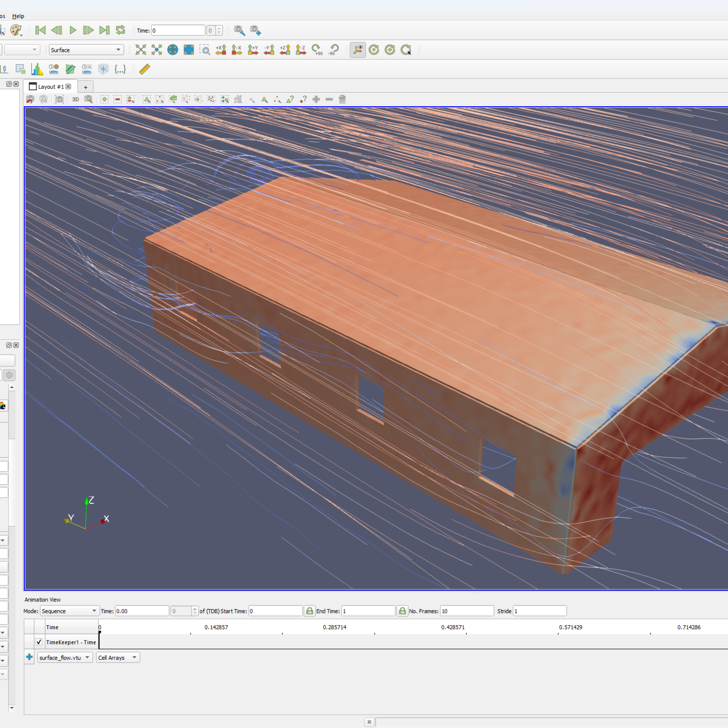Toggle the 3D interaction mode button
The width and height of the screenshot is (728, 728).
tap(75, 99)
